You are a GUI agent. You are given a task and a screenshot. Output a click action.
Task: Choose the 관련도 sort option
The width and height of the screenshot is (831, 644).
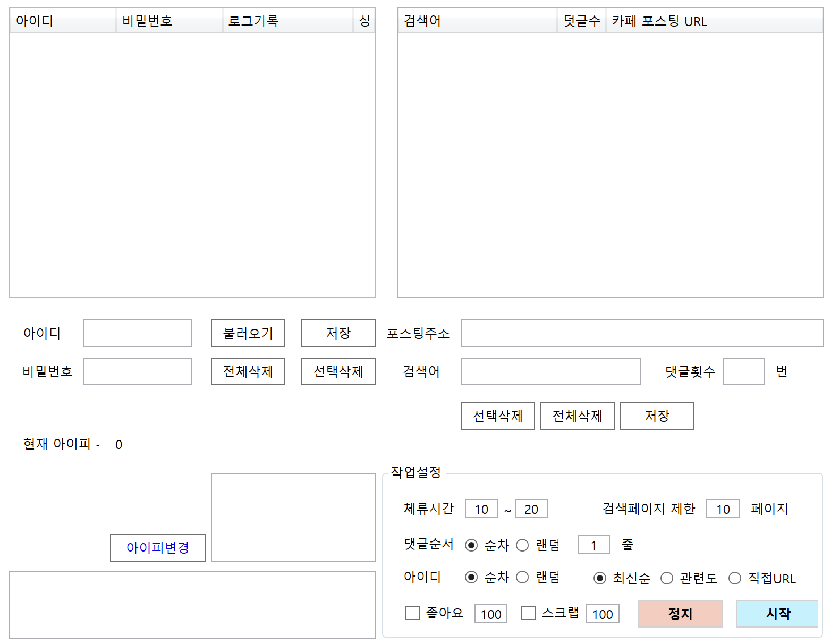[667, 578]
